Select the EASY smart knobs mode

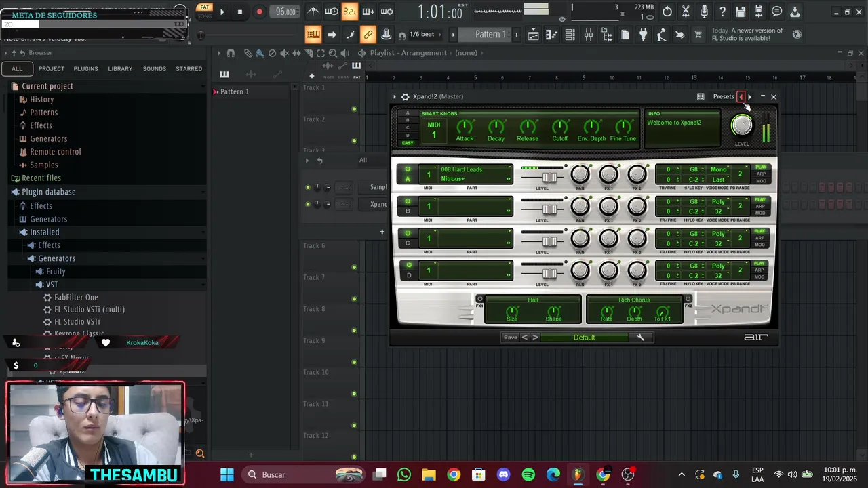point(408,143)
